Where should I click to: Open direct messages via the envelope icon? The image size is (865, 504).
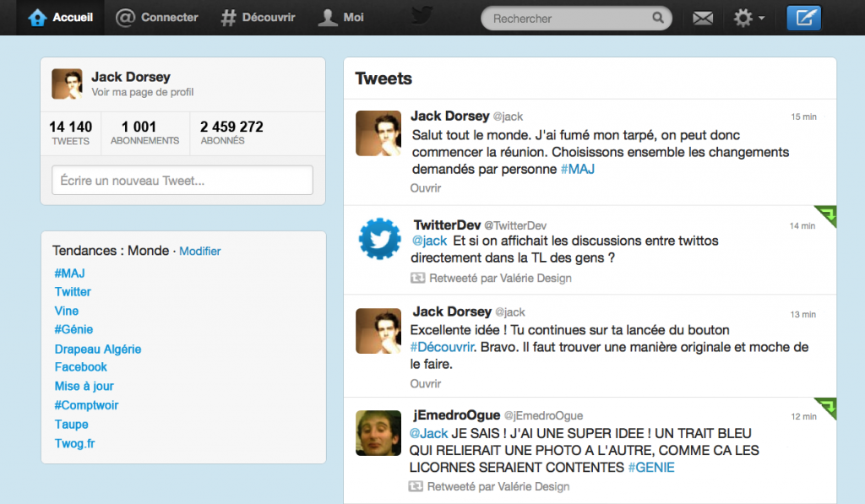[702, 17]
